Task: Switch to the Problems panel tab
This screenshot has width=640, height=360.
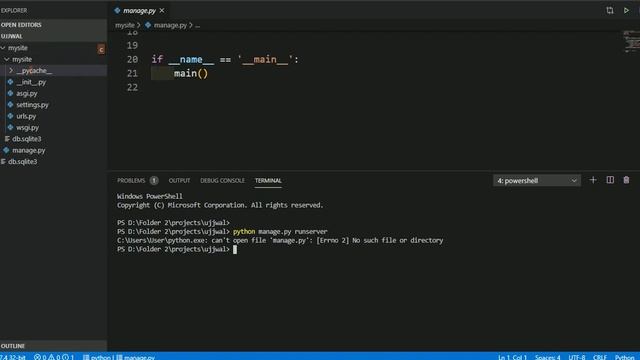Action: click(x=131, y=180)
